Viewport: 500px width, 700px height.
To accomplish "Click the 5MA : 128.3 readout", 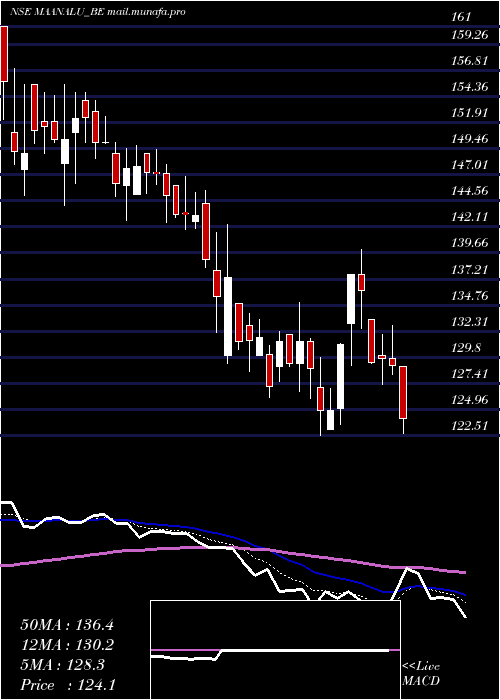I will point(62,665).
